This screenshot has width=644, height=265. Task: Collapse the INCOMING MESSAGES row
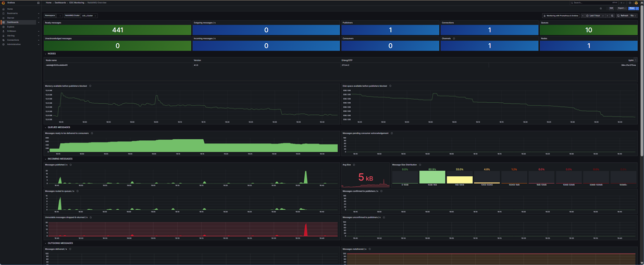[45, 159]
